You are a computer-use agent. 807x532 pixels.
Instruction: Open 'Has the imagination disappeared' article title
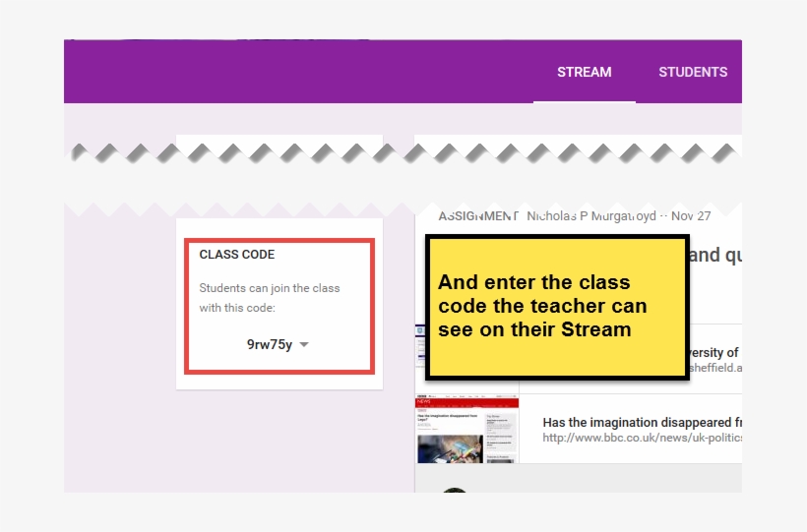click(637, 422)
